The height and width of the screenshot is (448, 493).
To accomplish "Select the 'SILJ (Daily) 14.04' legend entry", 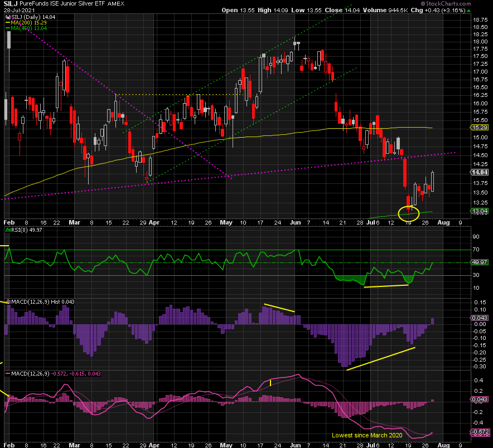I will (31, 17).
